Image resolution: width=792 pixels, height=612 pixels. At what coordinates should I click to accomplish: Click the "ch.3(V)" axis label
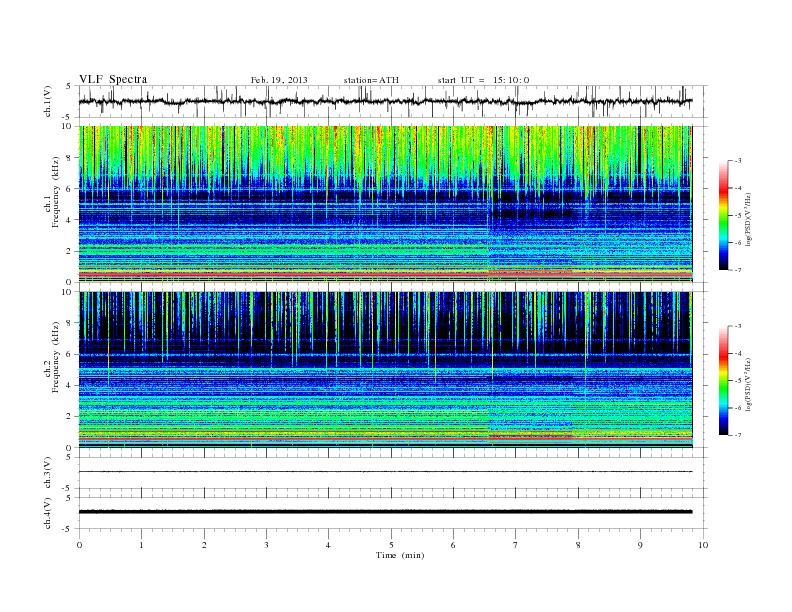coord(48,473)
